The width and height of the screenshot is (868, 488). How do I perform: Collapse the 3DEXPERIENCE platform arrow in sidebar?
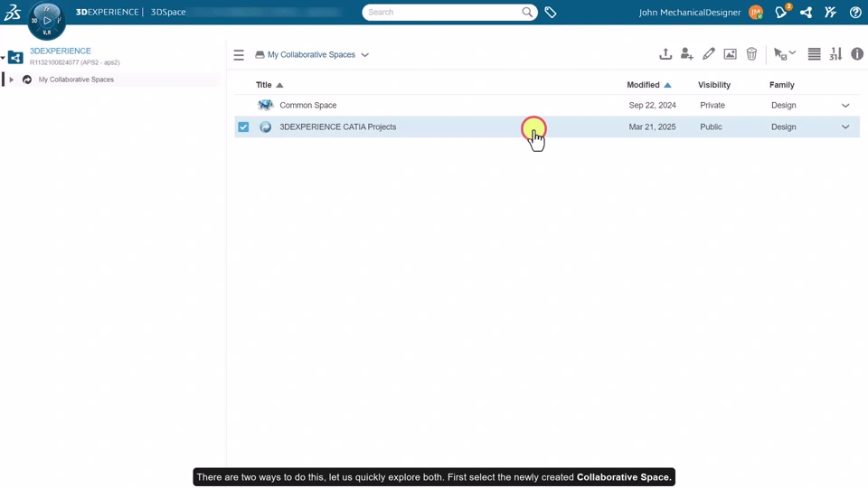click(x=3, y=58)
